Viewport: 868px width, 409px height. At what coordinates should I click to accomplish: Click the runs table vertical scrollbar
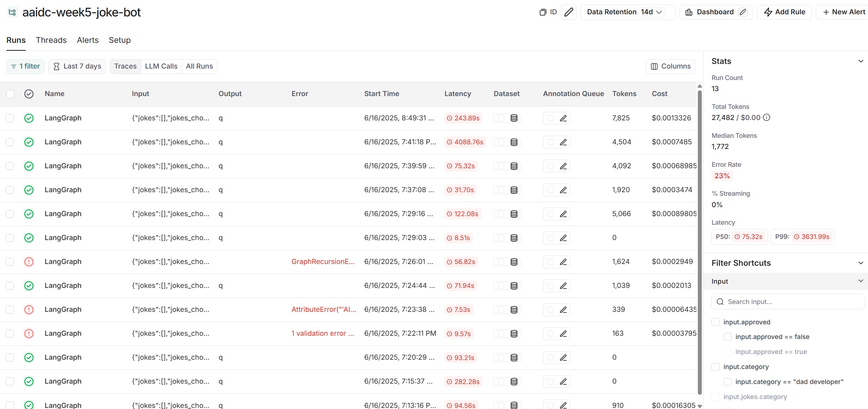pos(700,243)
